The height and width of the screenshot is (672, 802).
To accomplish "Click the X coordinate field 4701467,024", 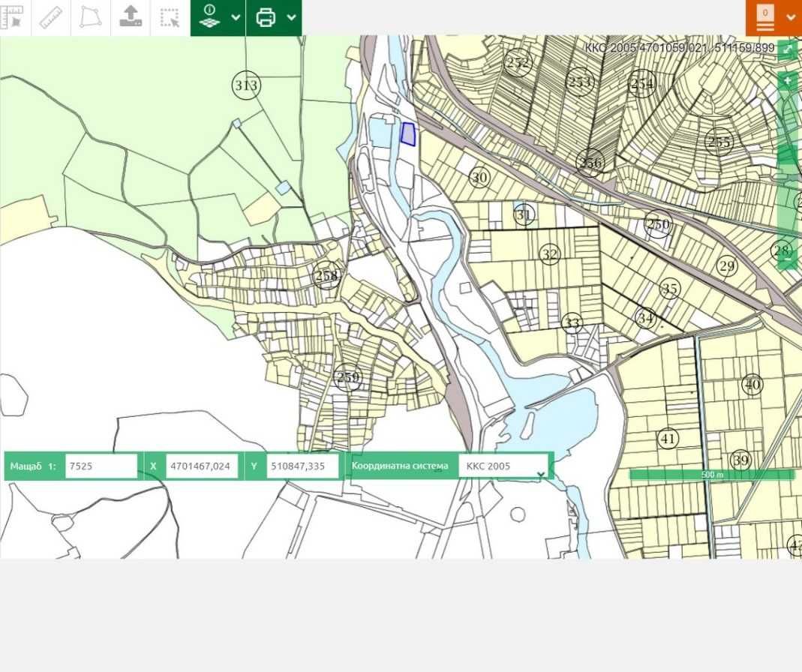I will coord(202,466).
